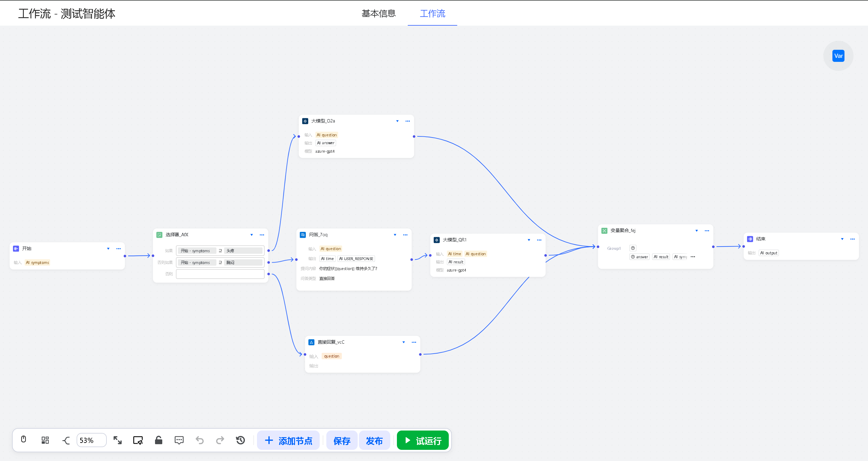This screenshot has height=461, width=868.
Task: Toggle the edge line style icon
Action: (x=66, y=440)
